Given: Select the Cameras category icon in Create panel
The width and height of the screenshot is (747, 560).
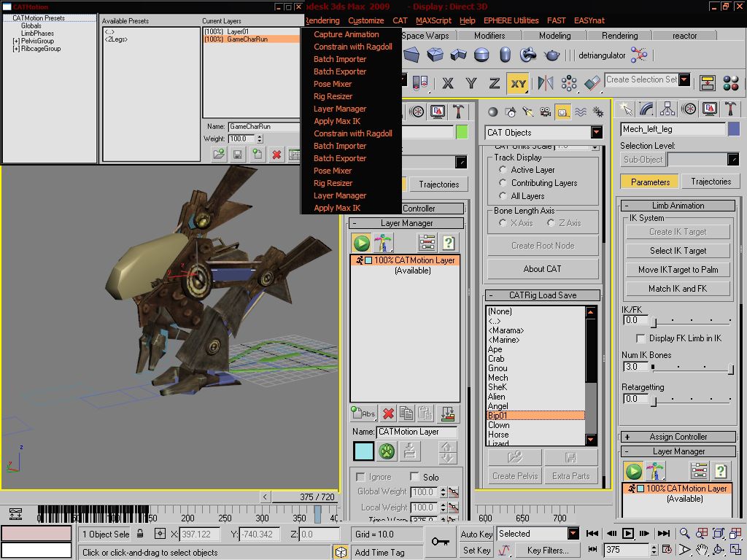Looking at the screenshot, I should [545, 112].
